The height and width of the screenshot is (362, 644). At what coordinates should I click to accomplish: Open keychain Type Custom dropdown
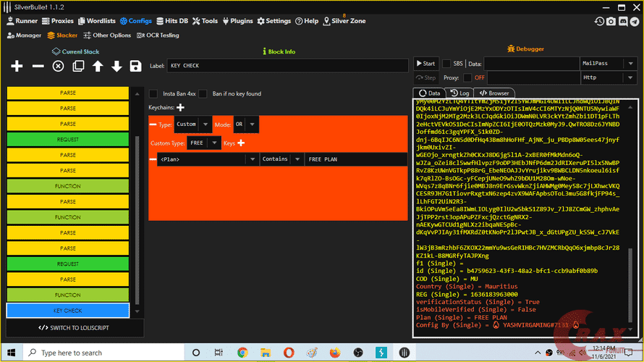193,125
